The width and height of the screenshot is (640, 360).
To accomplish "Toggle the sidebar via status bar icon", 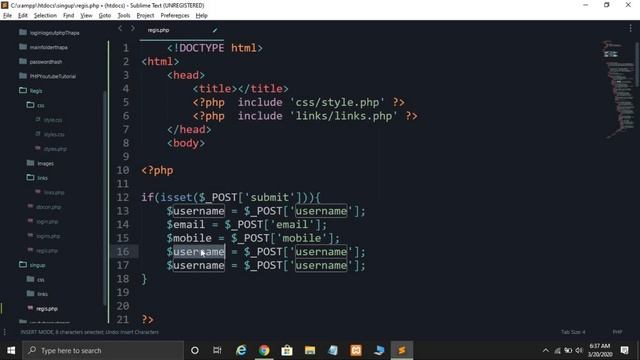I will pos(5,332).
